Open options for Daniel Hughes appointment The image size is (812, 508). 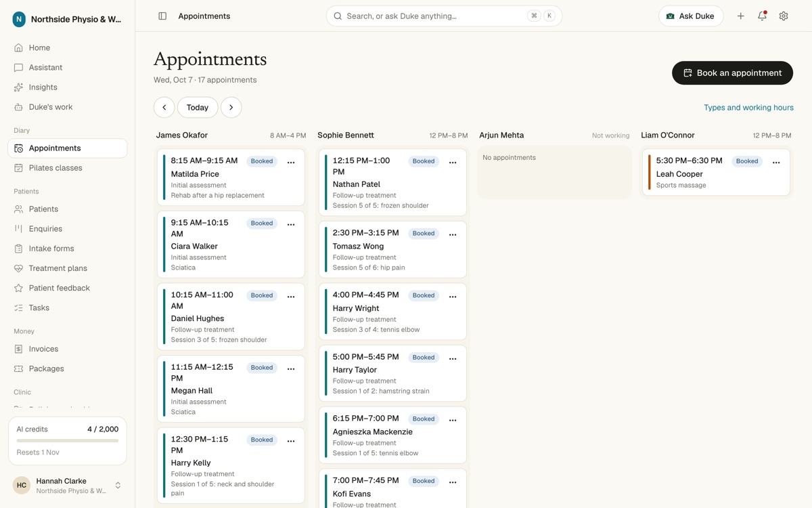tap(291, 297)
